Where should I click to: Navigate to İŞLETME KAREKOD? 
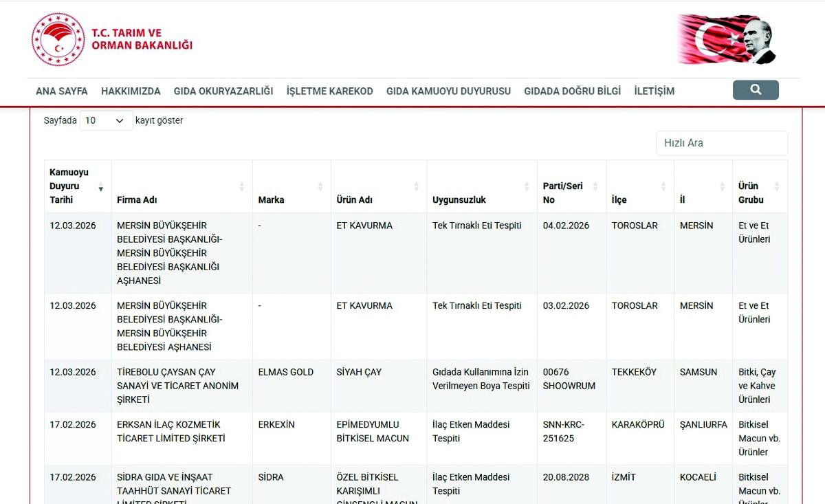(x=329, y=91)
